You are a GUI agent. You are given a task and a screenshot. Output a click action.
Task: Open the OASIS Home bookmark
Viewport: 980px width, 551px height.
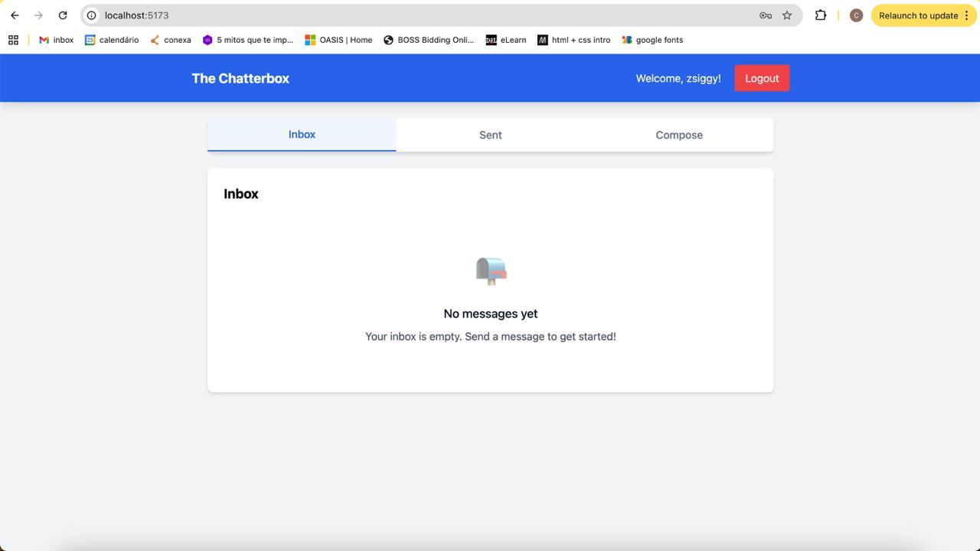pyautogui.click(x=338, y=40)
